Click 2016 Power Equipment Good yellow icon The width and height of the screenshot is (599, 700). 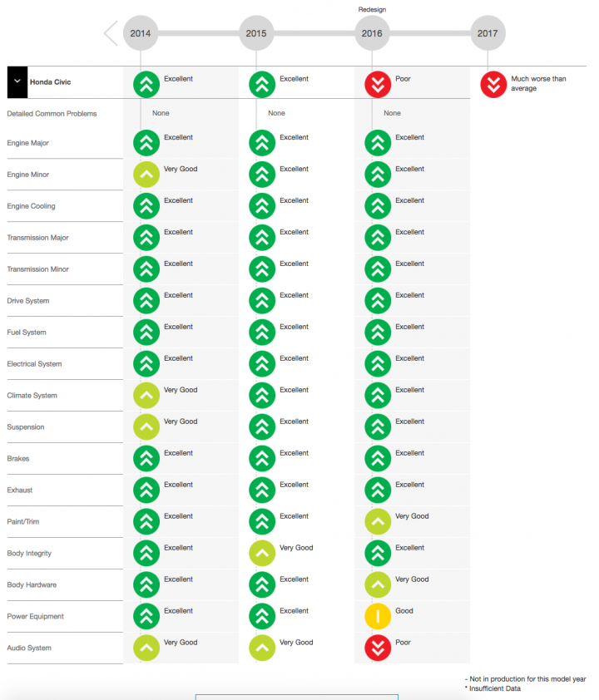pyautogui.click(x=378, y=617)
